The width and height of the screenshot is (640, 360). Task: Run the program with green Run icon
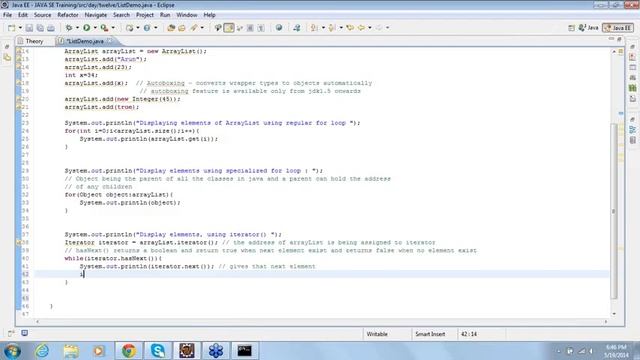[87, 28]
